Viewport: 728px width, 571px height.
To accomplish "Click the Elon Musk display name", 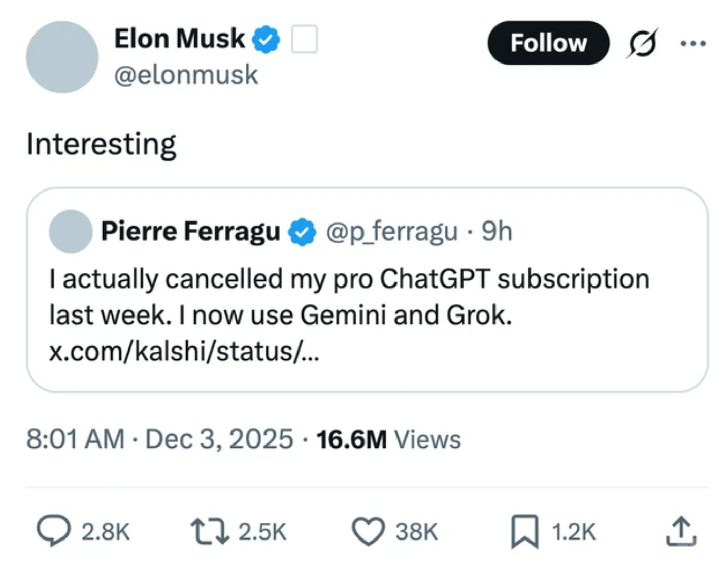I will coord(179,39).
